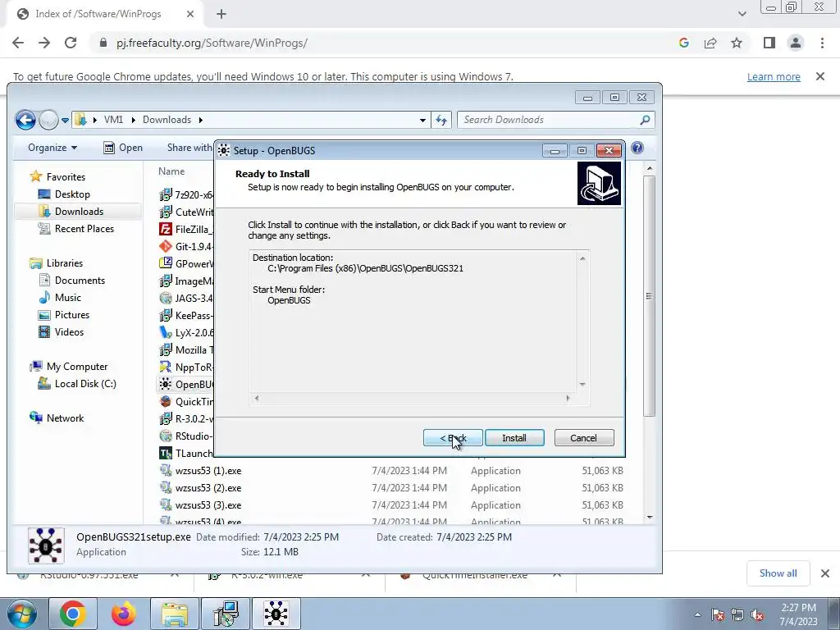Click the volume tray icon
The width and height of the screenshot is (840, 630).
click(x=757, y=615)
